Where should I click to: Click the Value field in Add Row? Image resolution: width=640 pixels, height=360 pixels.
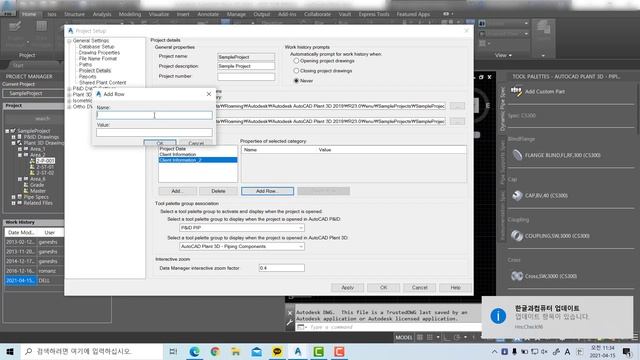(154, 132)
